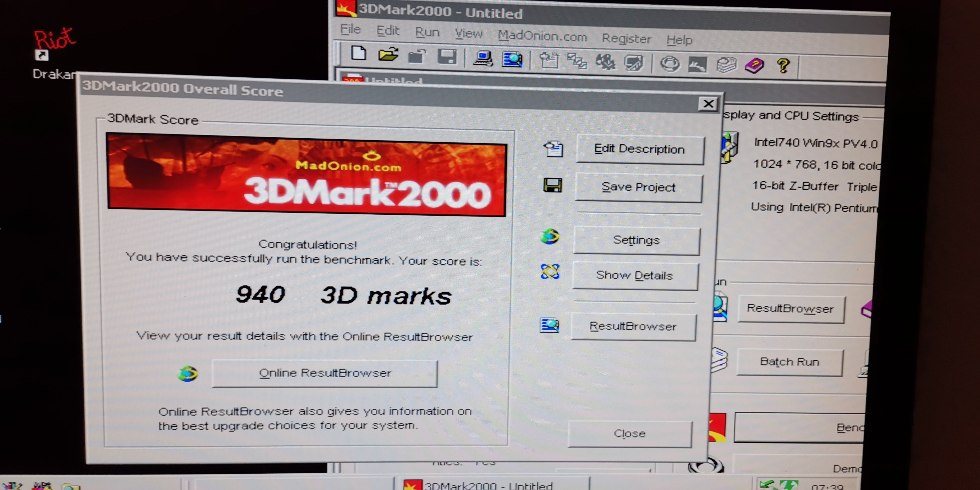Click the ResultBrowser toolbar icon
The width and height of the screenshot is (980, 490).
(x=512, y=59)
